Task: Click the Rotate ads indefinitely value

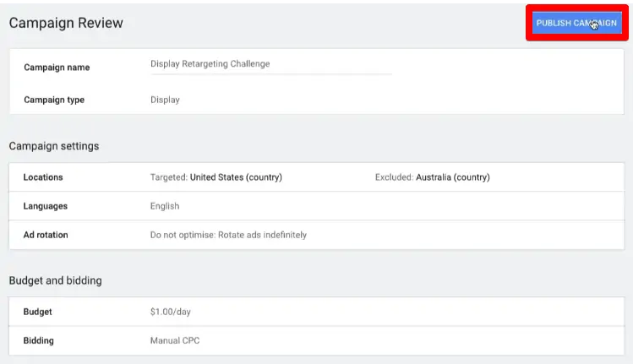Action: click(228, 235)
